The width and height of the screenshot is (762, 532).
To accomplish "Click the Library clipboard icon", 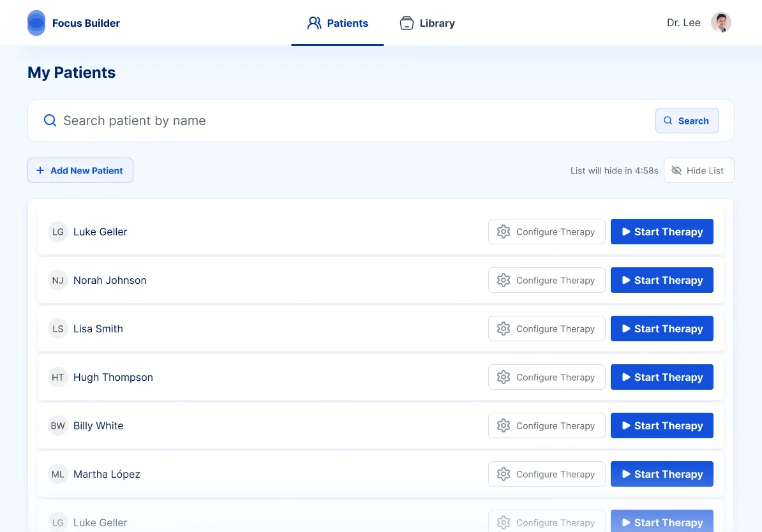I will point(407,22).
